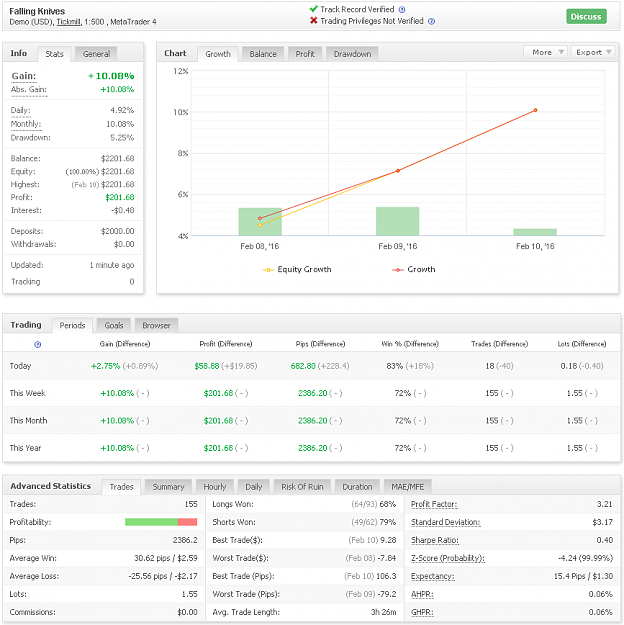Screen dimensions: 624x625
Task: Click the AHPR label
Action: pos(422,594)
